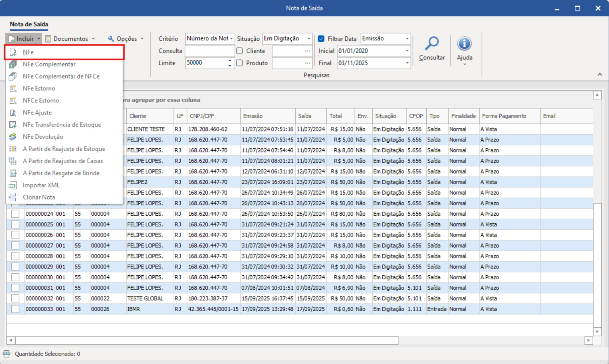Open the Ajuda info icon
The width and height of the screenshot is (609, 364).
click(464, 44)
